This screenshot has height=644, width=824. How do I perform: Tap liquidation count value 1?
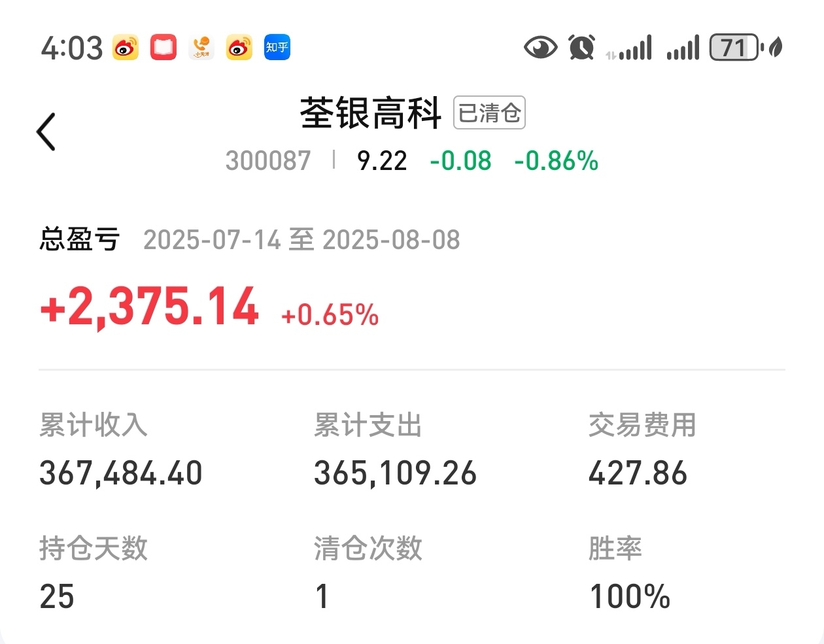(322, 596)
